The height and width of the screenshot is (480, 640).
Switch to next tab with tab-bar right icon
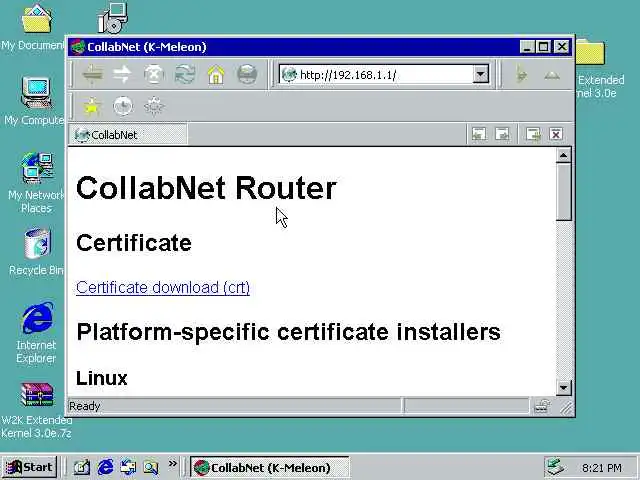pyautogui.click(x=502, y=134)
